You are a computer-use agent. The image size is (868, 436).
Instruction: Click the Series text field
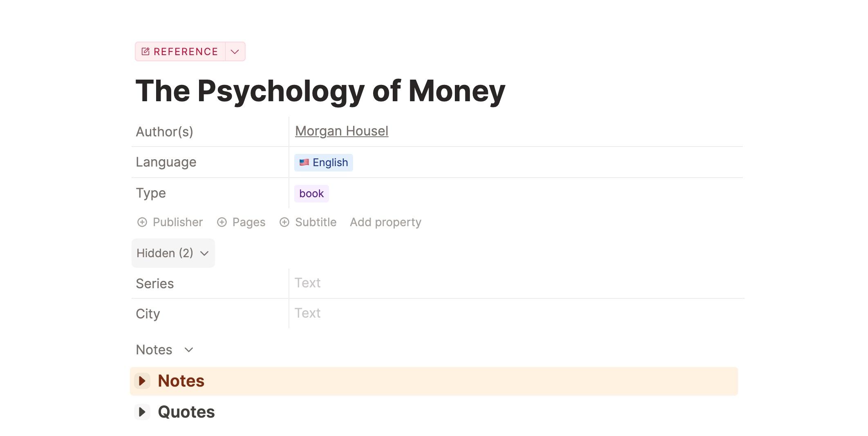[x=517, y=283]
